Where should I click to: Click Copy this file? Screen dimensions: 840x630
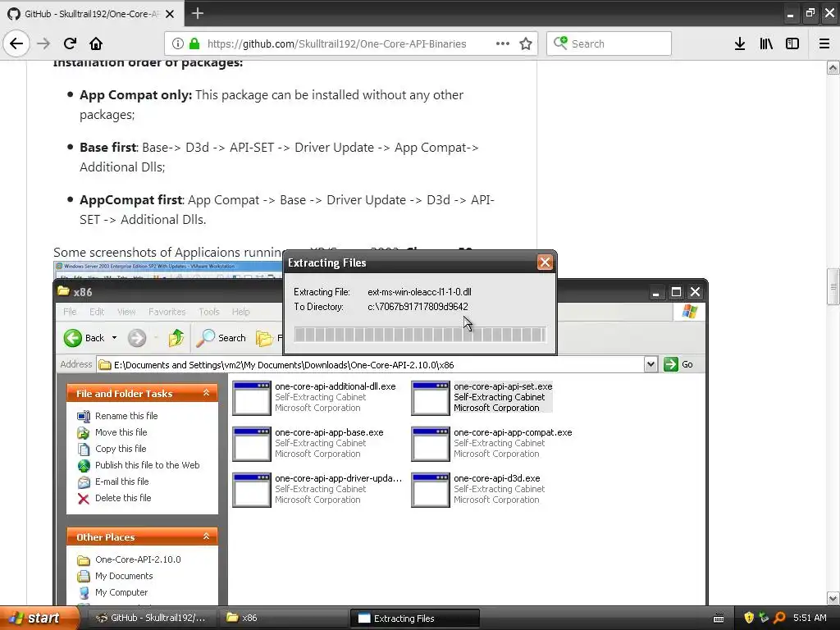(x=121, y=449)
